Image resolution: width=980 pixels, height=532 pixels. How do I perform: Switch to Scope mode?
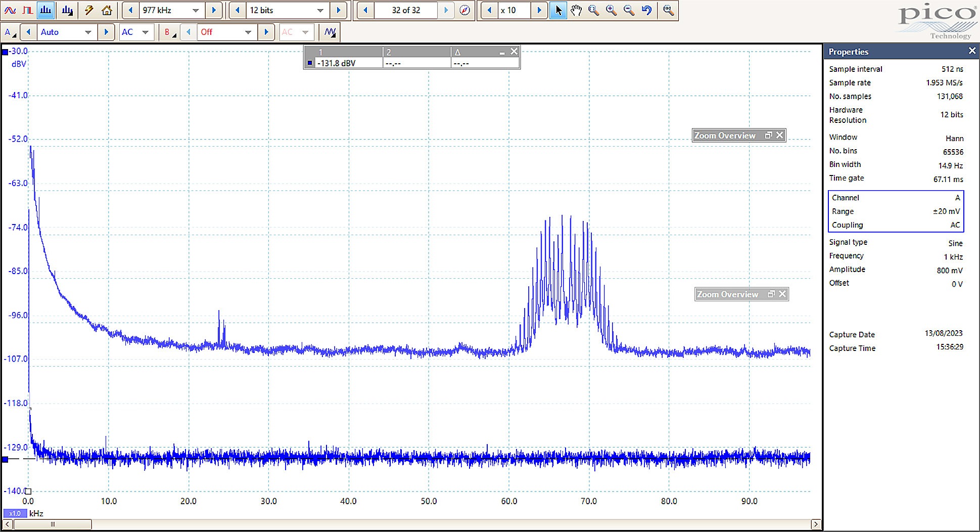click(10, 10)
